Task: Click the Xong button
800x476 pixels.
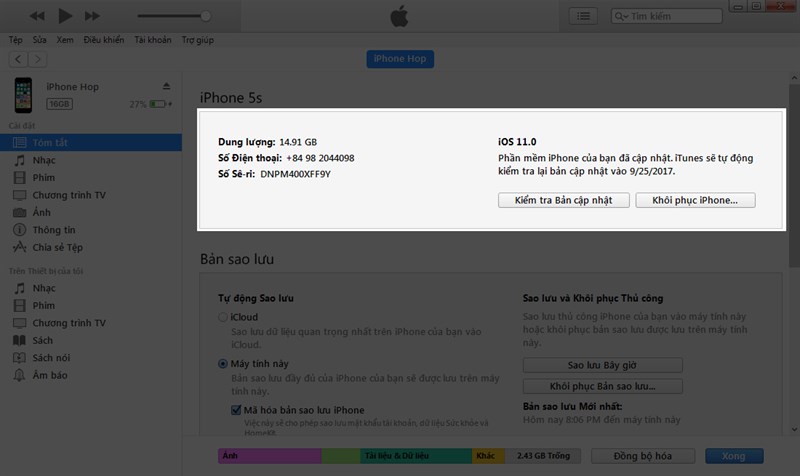Action: click(734, 456)
